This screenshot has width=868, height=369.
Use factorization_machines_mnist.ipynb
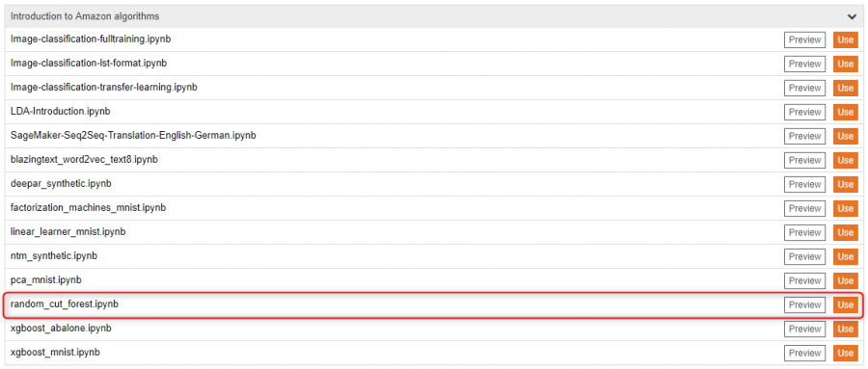(x=845, y=208)
